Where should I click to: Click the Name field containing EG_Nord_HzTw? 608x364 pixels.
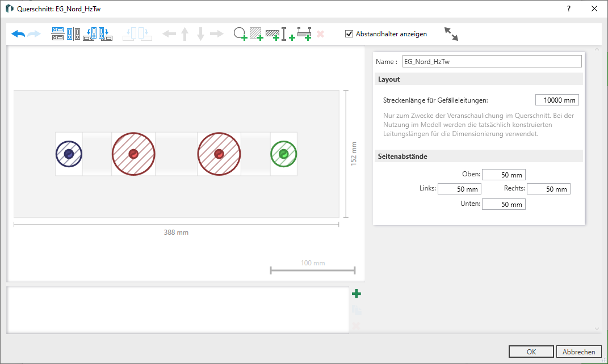(492, 62)
